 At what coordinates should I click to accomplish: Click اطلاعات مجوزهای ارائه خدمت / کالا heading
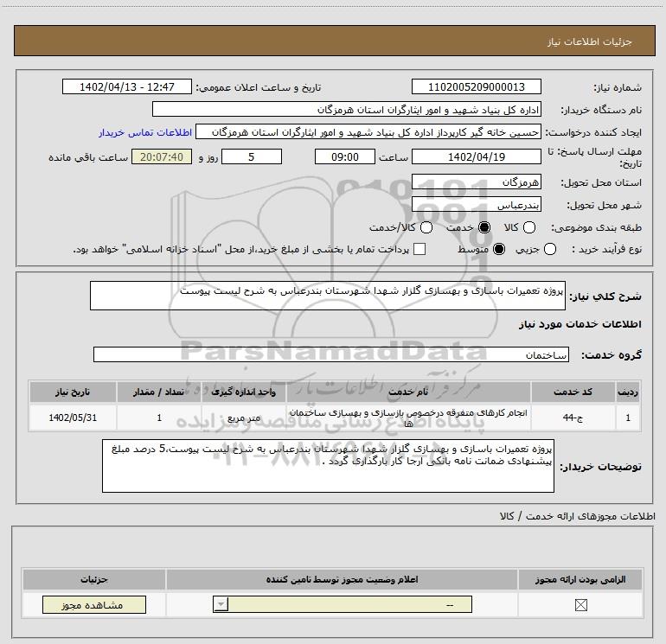click(577, 516)
